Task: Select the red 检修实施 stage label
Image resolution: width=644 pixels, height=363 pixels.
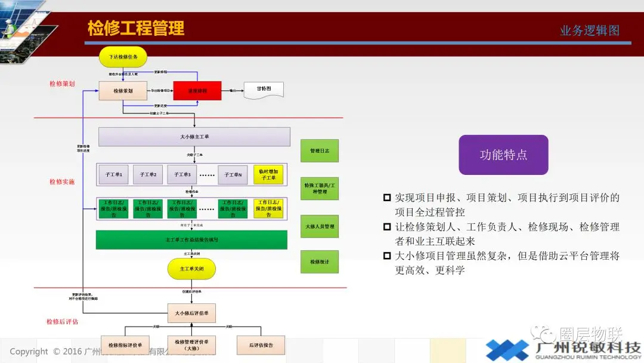Action: coord(62,181)
